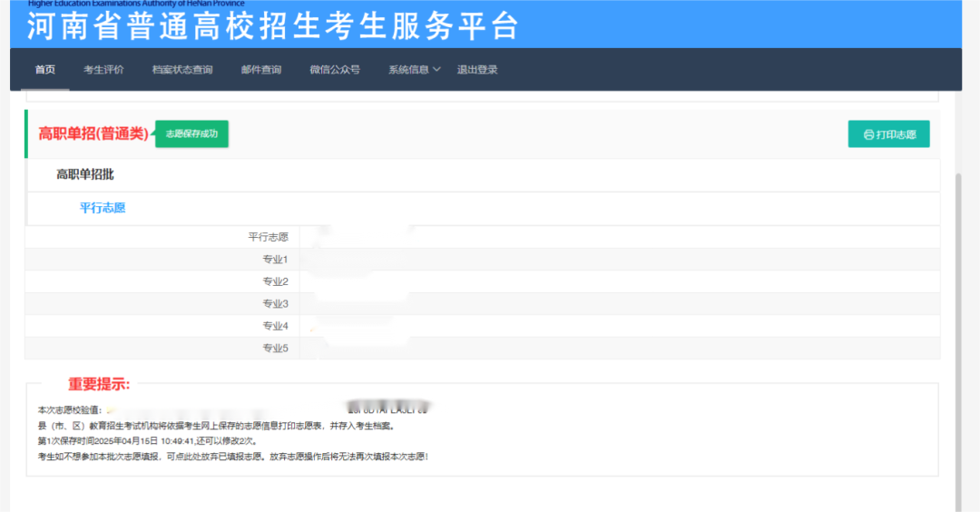Click the 本次志愿校验值 label
The height and width of the screenshot is (512, 980).
pyautogui.click(x=69, y=410)
